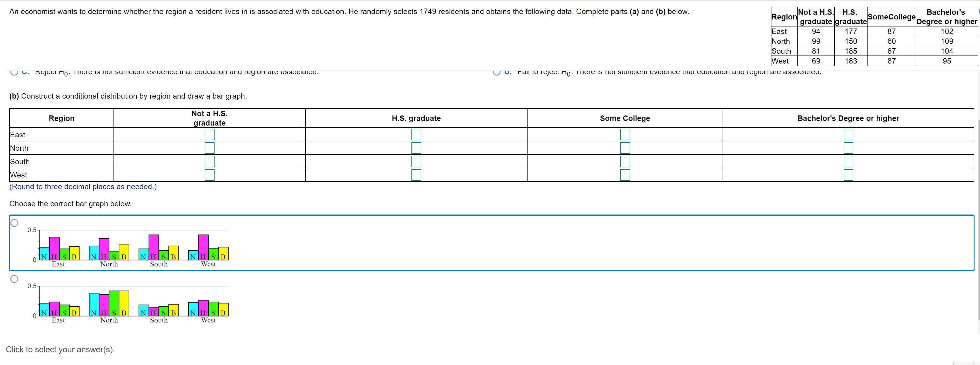Click the 'SomeCollege' header in data table

click(891, 17)
